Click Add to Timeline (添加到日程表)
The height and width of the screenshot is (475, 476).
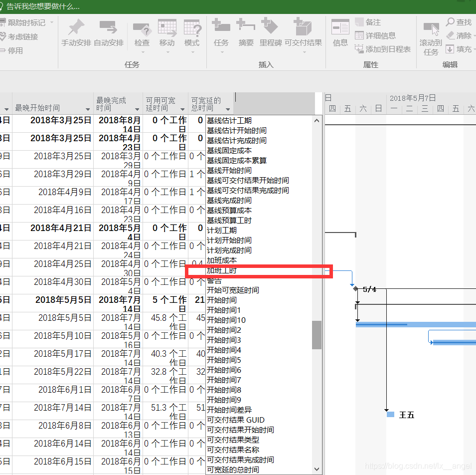click(x=382, y=49)
